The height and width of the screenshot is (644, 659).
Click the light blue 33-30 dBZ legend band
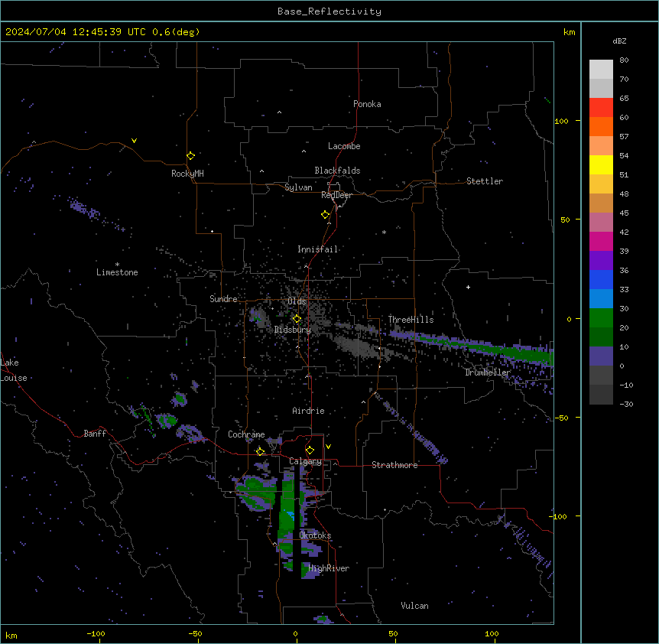(601, 299)
